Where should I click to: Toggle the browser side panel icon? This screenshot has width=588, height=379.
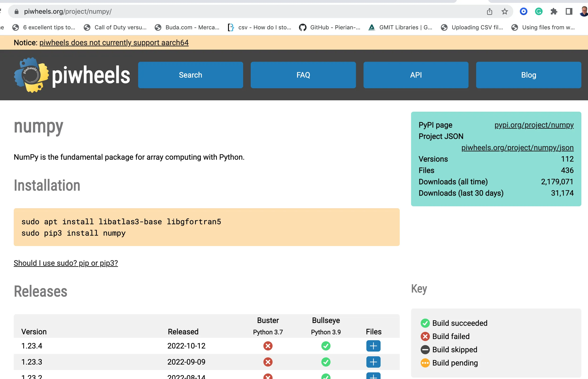click(x=569, y=12)
